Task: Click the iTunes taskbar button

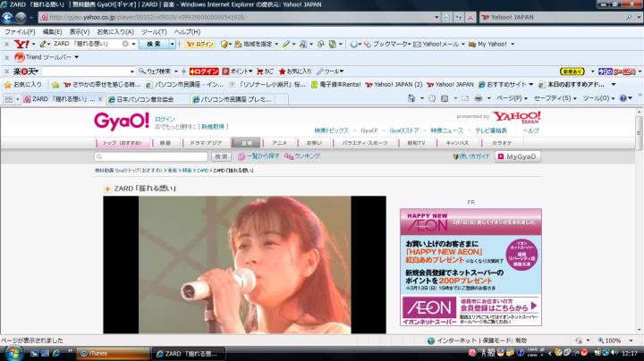Action: pyautogui.click(x=107, y=353)
